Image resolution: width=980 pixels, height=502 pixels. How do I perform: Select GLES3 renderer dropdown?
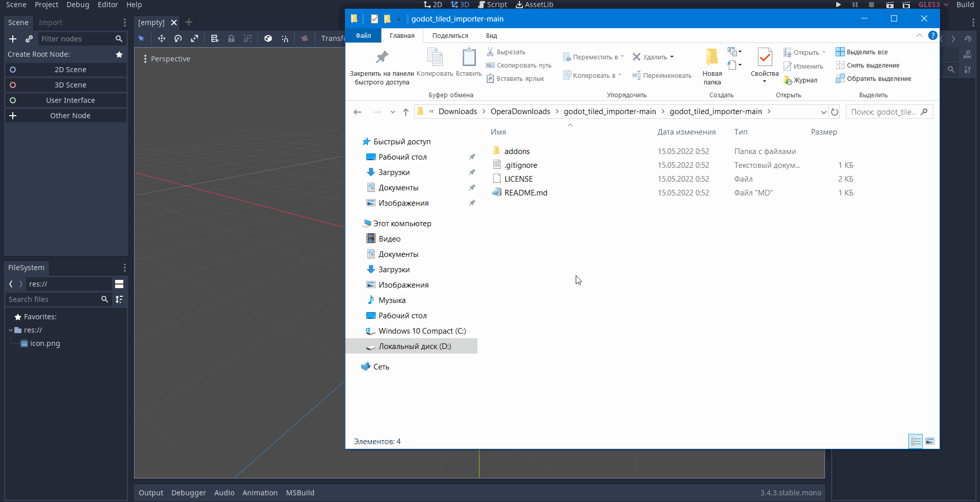click(x=933, y=5)
